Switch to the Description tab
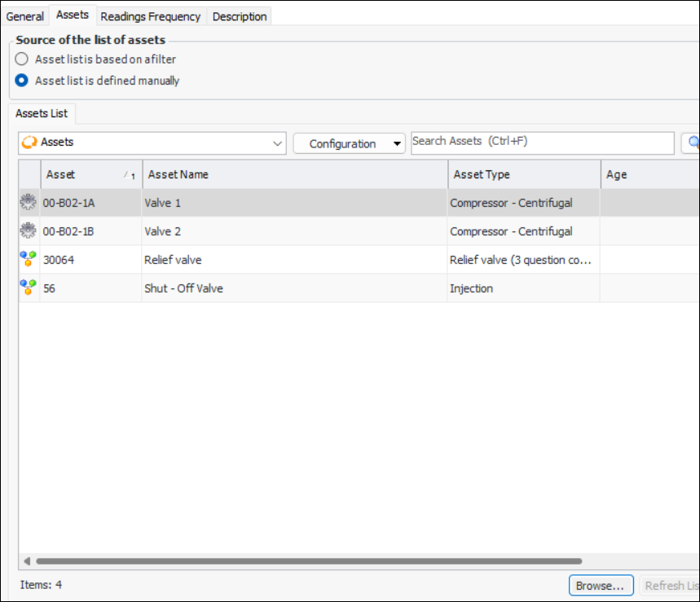 tap(240, 16)
